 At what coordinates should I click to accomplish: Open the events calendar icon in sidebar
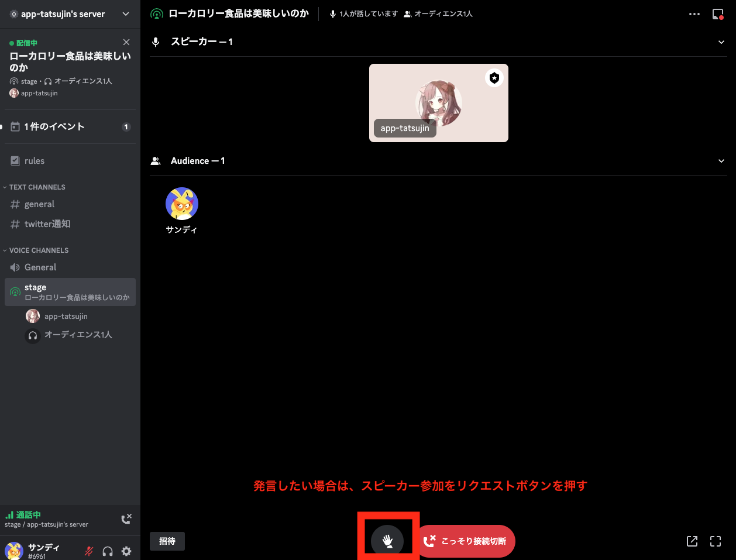16,126
